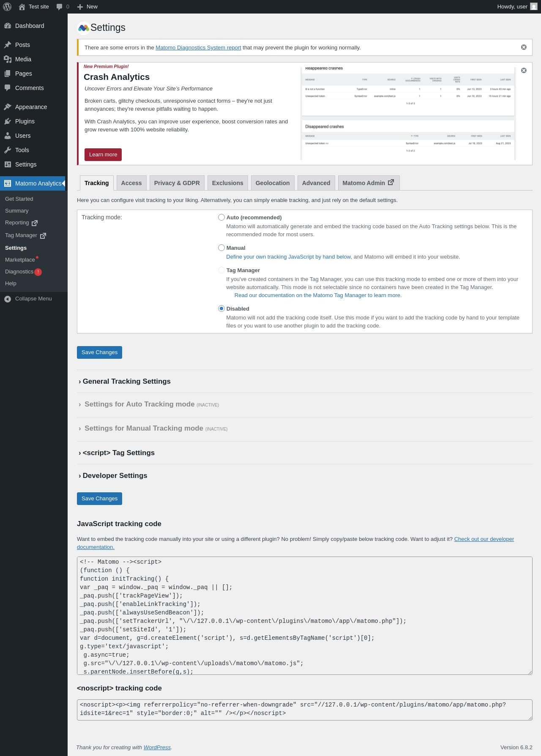Open the Advanced tab
Viewport: 541px width, 756px height.
pos(316,183)
